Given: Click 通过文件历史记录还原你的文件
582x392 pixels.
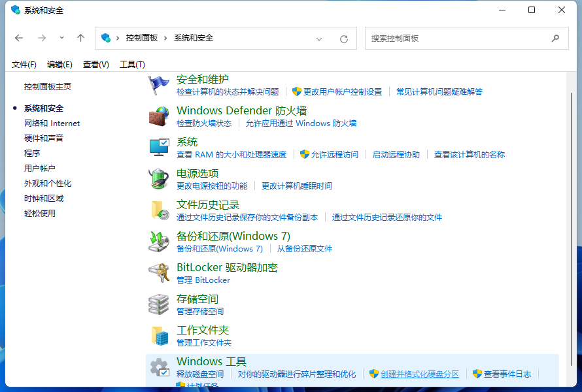Looking at the screenshot, I should (387, 218).
